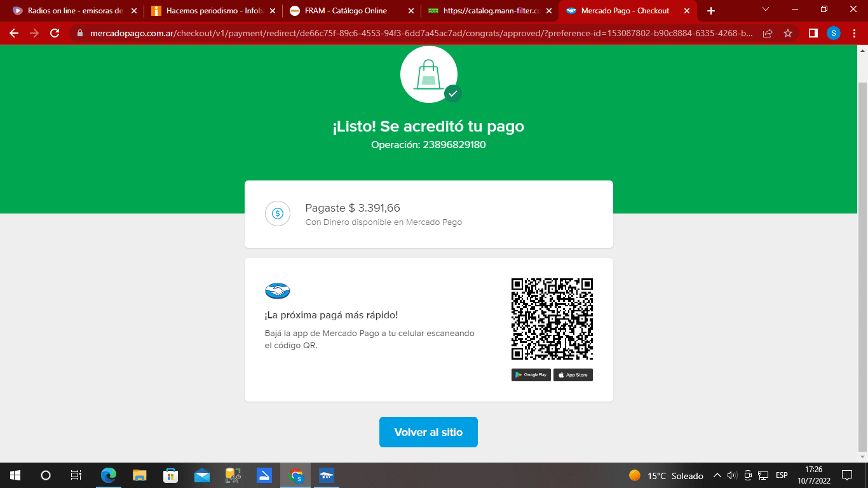Open the weather widget showing 15°C Soleado
868x488 pixels.
click(666, 475)
